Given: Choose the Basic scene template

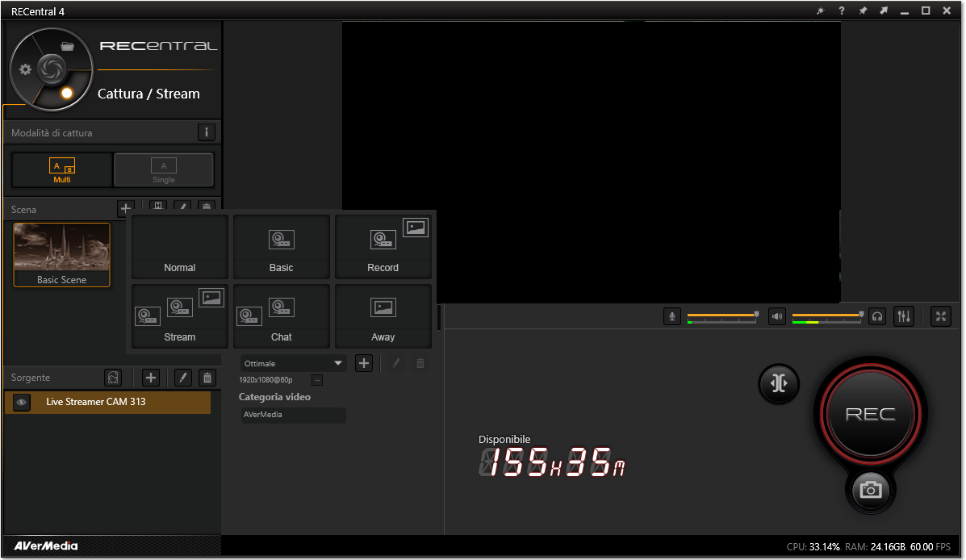Looking at the screenshot, I should pyautogui.click(x=282, y=247).
